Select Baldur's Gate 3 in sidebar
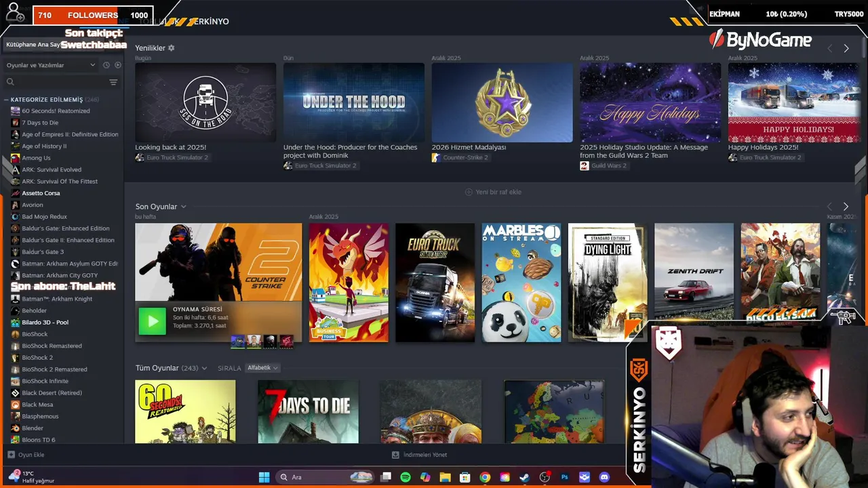The height and width of the screenshot is (488, 868). point(43,252)
